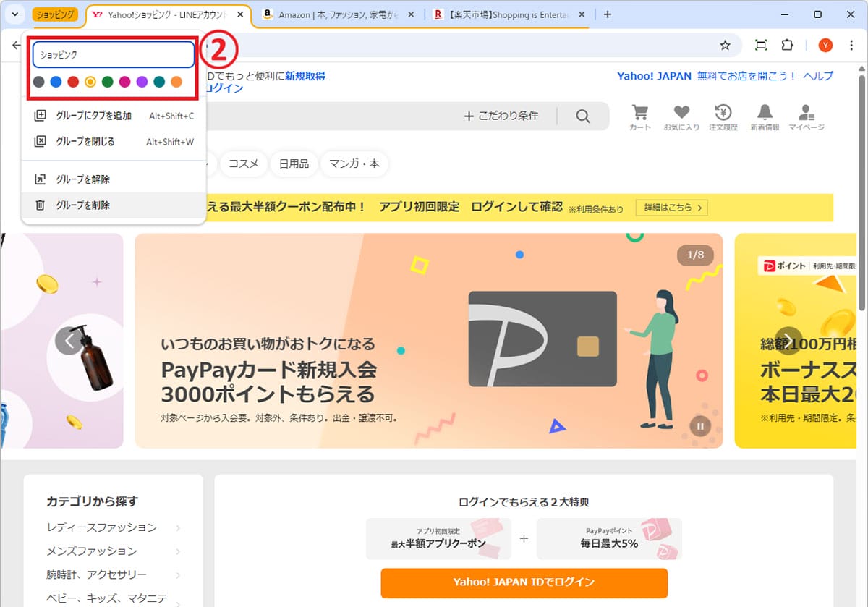Expand the こだわり条件 filter options
The image size is (868, 607).
501,116
